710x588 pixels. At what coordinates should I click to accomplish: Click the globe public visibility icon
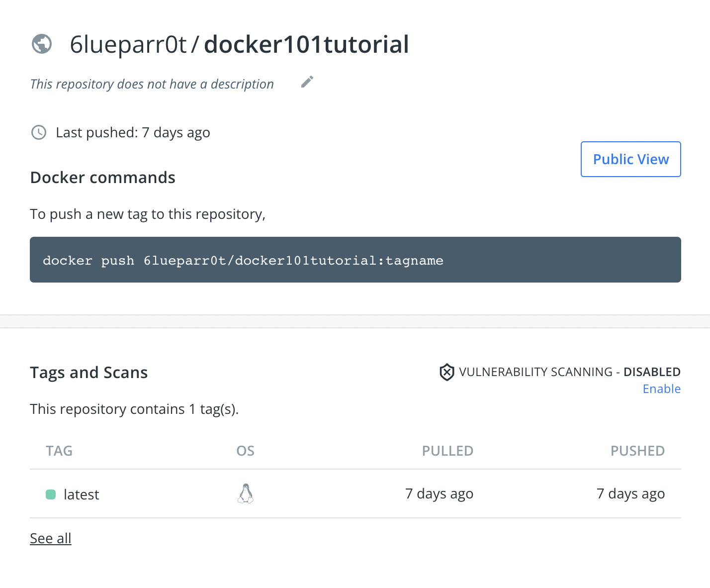tap(42, 44)
